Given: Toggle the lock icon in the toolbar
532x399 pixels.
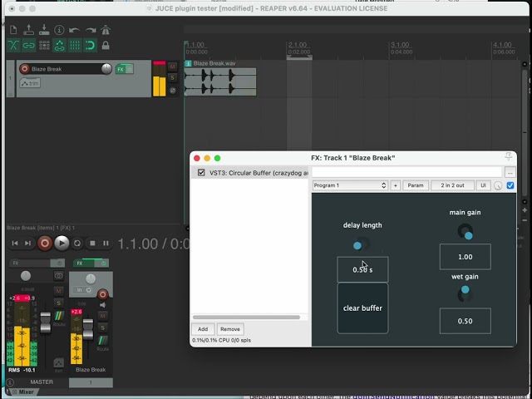Looking at the screenshot, I should tap(106, 45).
